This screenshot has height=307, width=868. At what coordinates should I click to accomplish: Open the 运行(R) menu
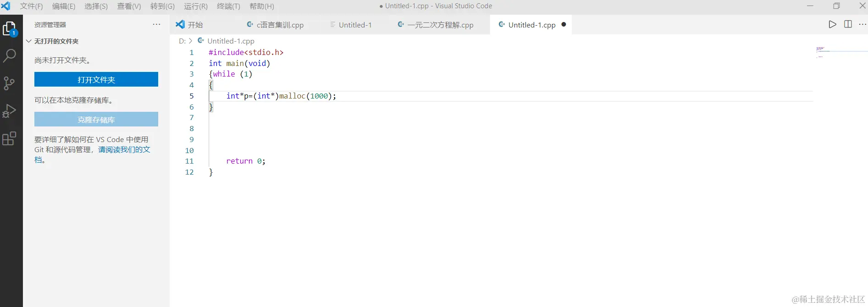pyautogui.click(x=196, y=6)
